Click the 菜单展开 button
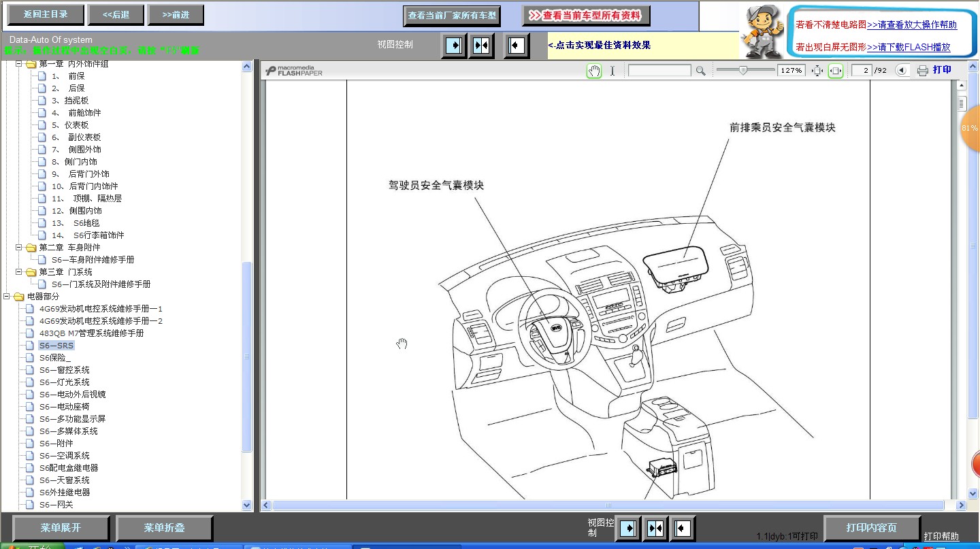The height and width of the screenshot is (549, 980). click(61, 528)
